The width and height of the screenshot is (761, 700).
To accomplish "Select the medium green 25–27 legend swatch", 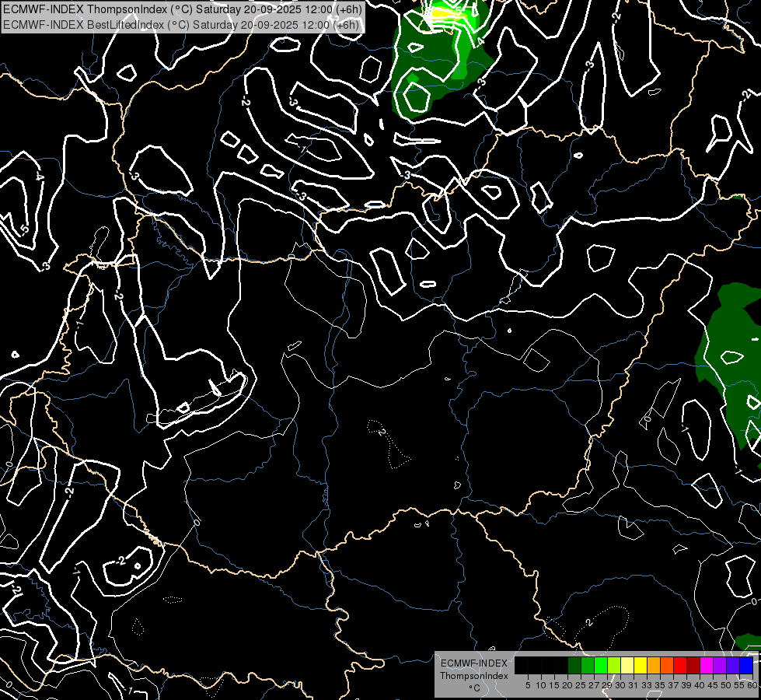I will point(588,665).
